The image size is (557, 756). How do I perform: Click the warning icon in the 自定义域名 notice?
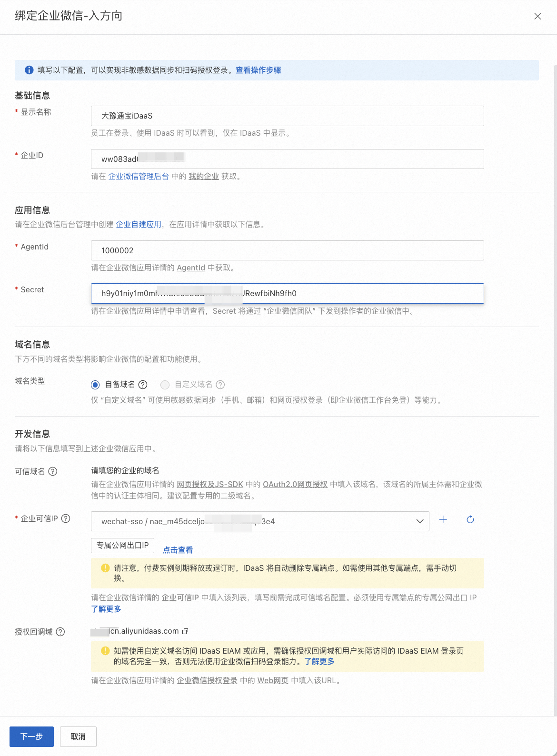click(x=105, y=651)
